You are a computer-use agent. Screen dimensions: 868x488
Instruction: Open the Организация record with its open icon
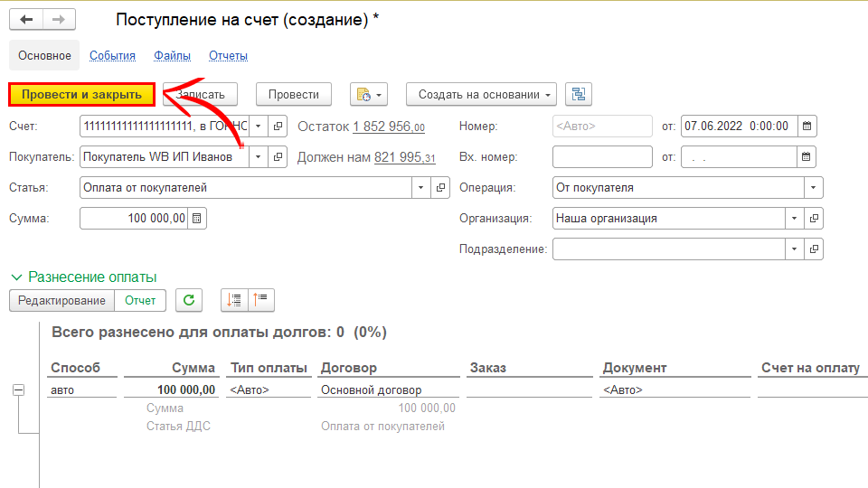814,218
